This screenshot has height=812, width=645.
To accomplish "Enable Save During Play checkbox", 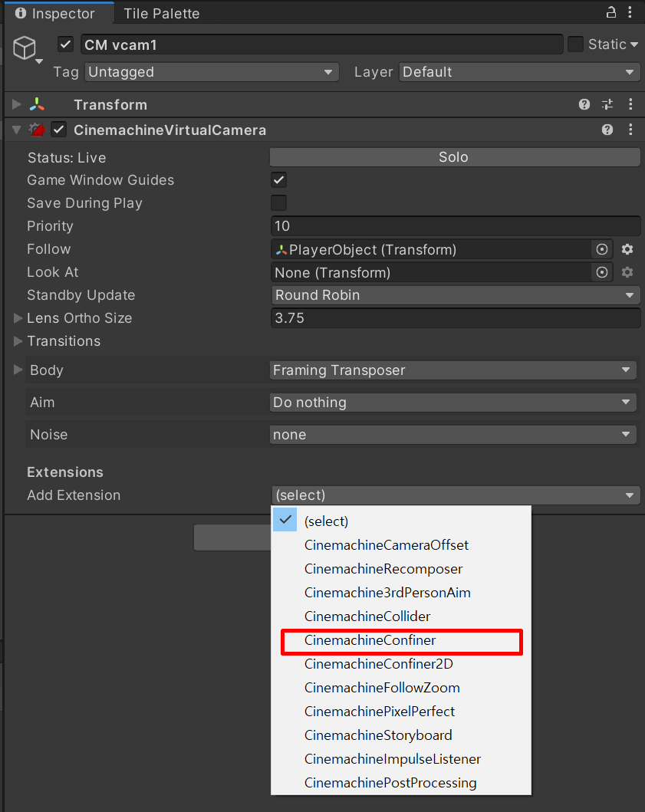I will click(278, 203).
